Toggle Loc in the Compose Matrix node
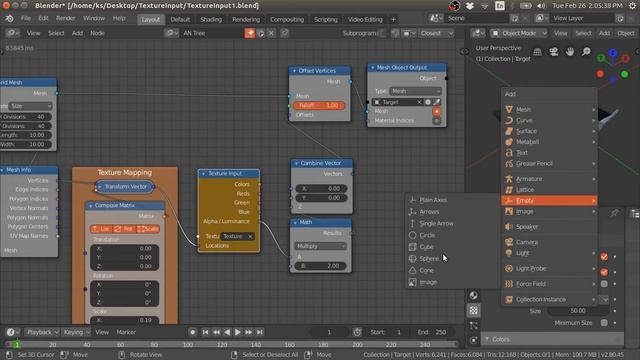This screenshot has height=360, width=640. coord(101,229)
